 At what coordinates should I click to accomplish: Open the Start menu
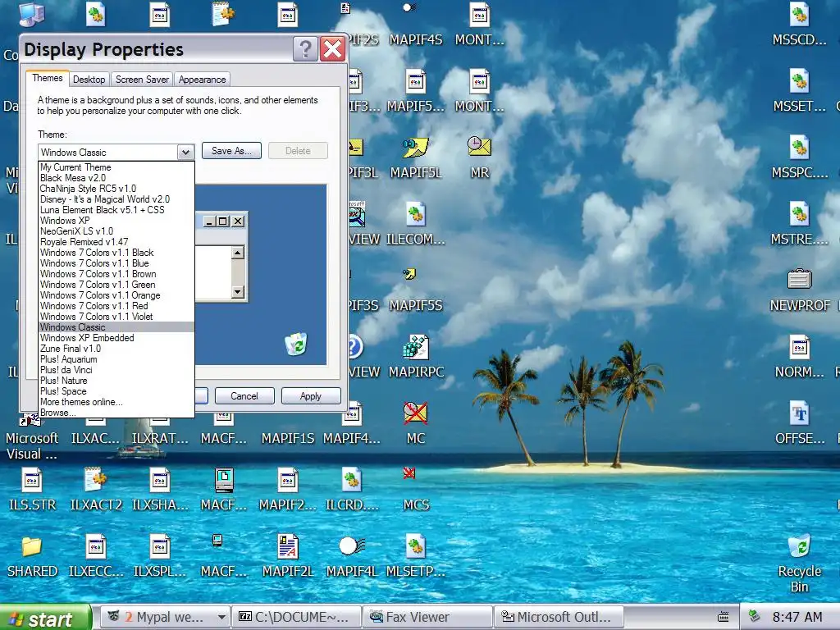pyautogui.click(x=45, y=619)
